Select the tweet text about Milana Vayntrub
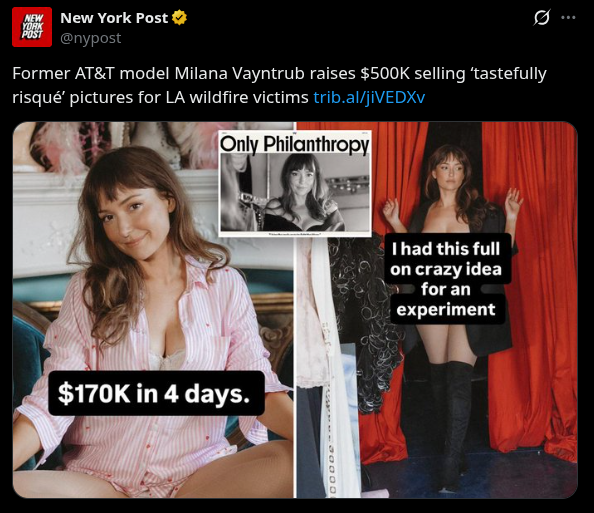The width and height of the screenshot is (594, 513). [279, 85]
